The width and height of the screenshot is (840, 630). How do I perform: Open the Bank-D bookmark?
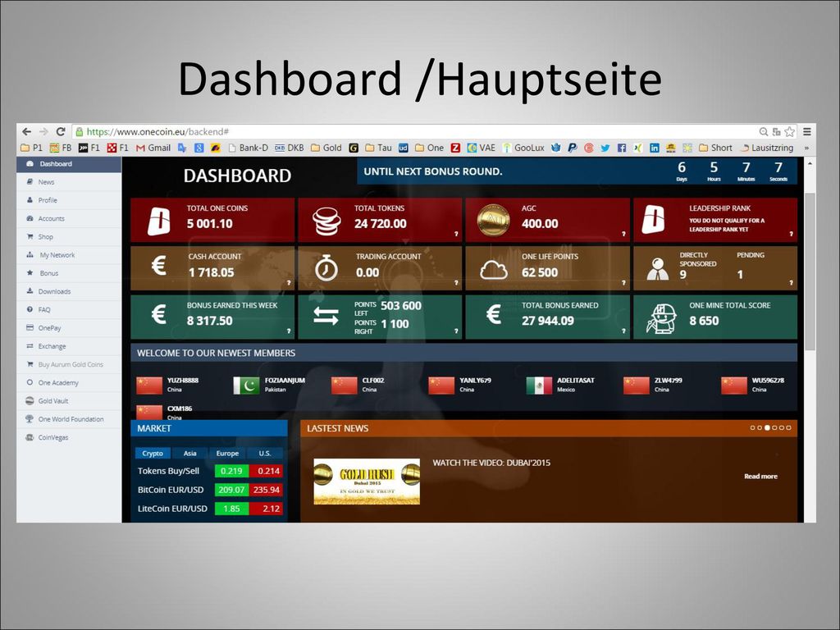pyautogui.click(x=248, y=148)
